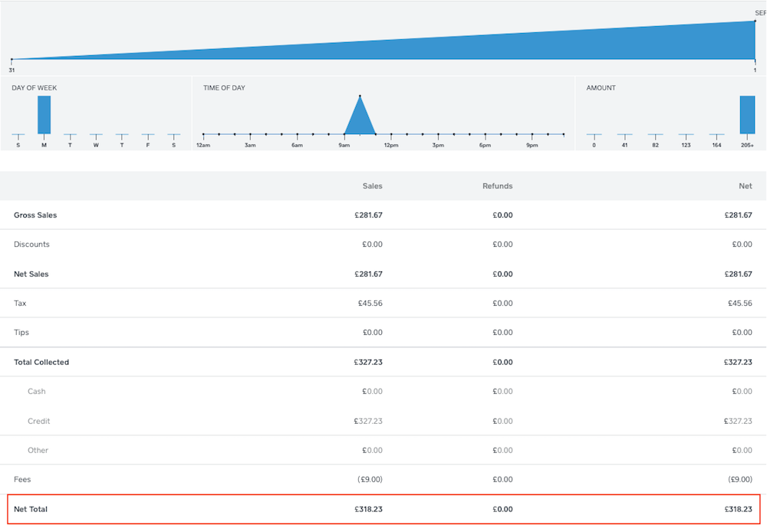Click the Tips row label
Viewport: 767px width, 532px height.
(21, 333)
